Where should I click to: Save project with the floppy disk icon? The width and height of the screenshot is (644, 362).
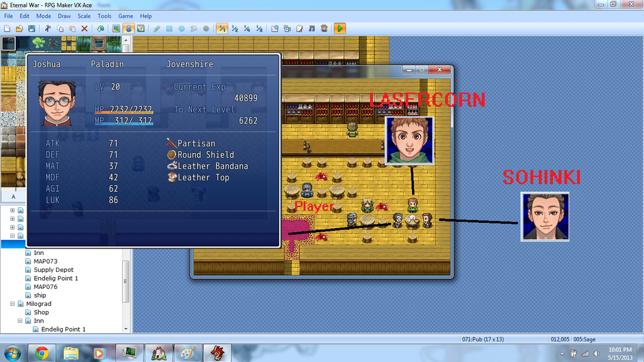[31, 28]
